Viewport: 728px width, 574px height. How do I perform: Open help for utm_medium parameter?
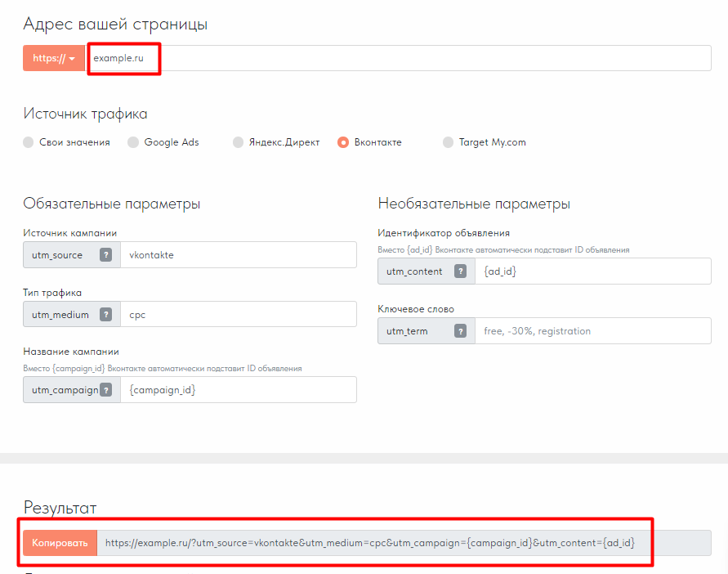pos(105,315)
